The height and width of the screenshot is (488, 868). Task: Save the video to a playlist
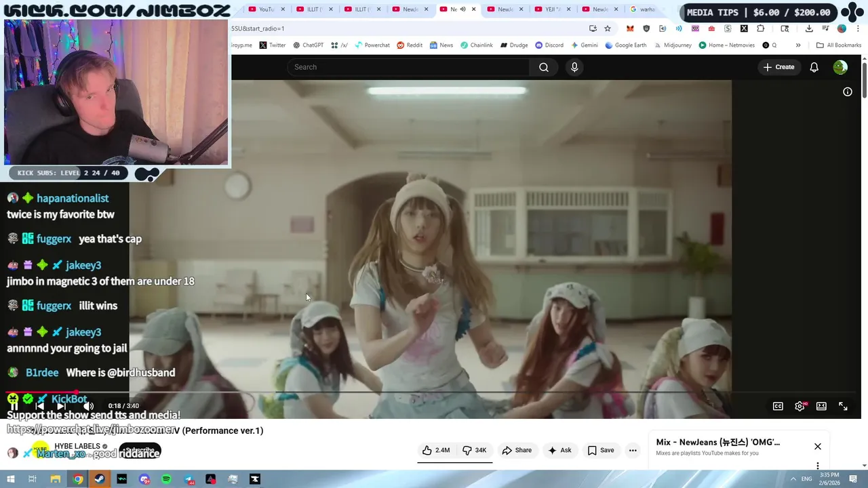(x=601, y=450)
